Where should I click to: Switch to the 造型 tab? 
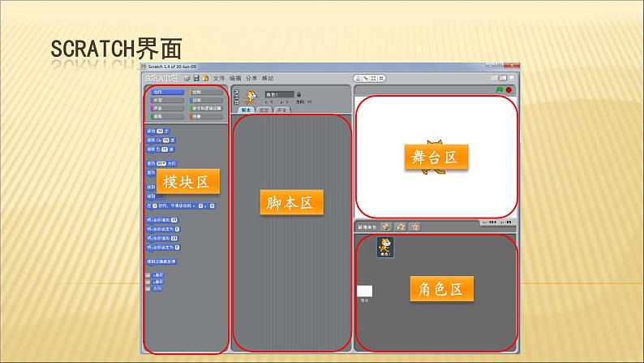pyautogui.click(x=264, y=110)
